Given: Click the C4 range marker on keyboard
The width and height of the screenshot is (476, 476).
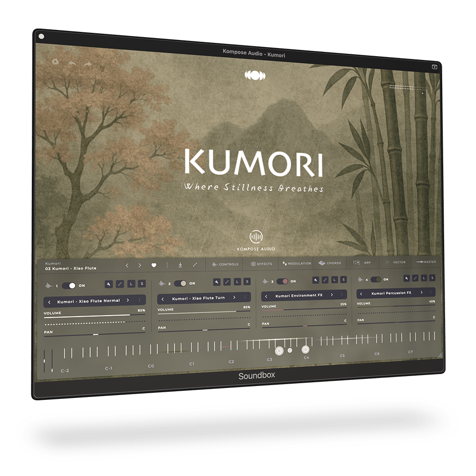Looking at the screenshot, I should point(306,350).
